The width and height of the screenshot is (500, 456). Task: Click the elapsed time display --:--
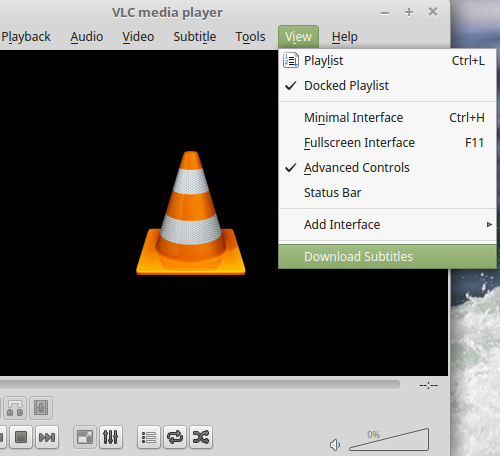coord(428,385)
